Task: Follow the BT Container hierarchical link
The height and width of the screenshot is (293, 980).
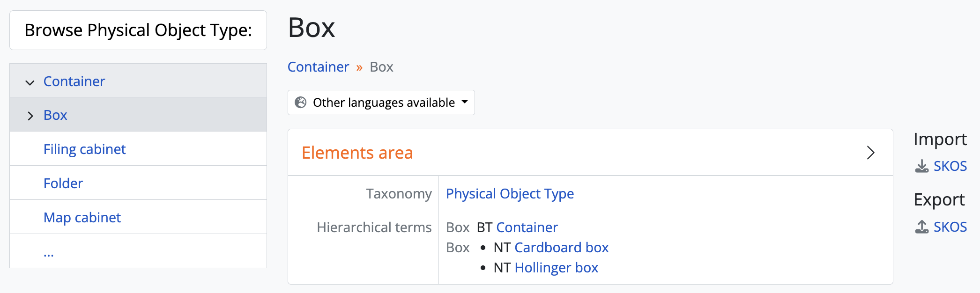Action: click(527, 227)
